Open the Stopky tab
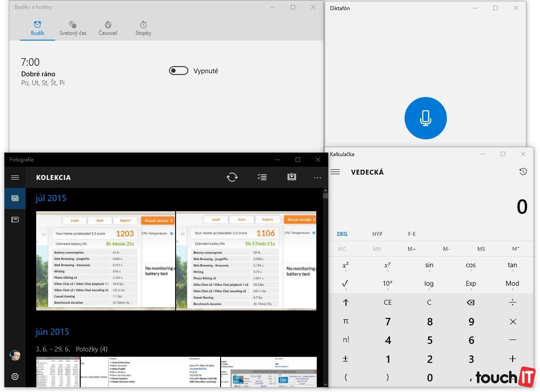The image size is (540, 392). point(143,29)
